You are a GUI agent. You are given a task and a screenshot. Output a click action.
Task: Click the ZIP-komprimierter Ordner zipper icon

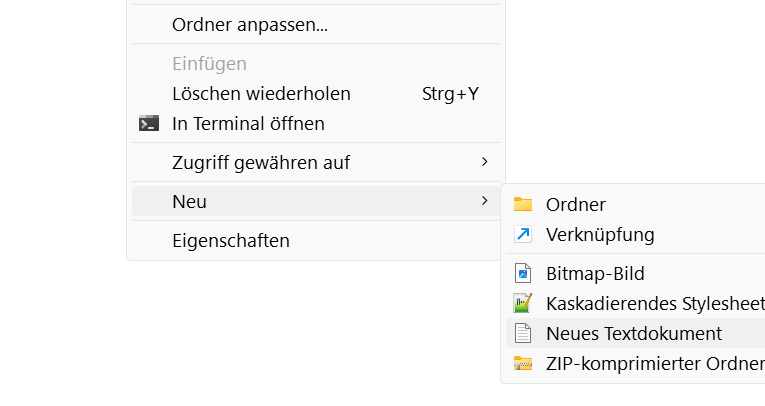pos(523,364)
